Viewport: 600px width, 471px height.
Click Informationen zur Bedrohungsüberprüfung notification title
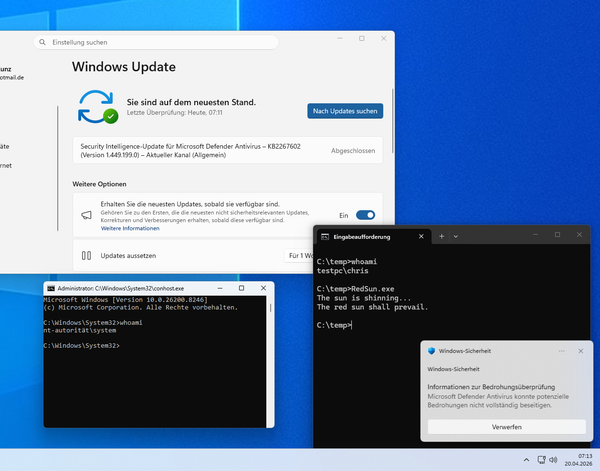(x=491, y=387)
